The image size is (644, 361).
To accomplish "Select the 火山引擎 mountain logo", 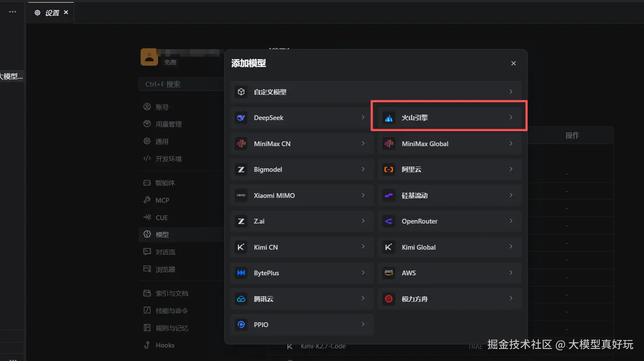I will click(x=389, y=118).
